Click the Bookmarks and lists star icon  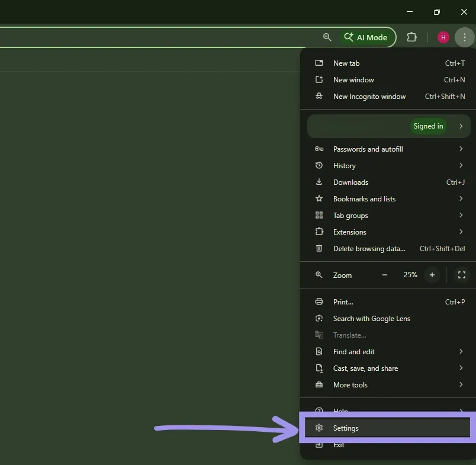coord(319,198)
